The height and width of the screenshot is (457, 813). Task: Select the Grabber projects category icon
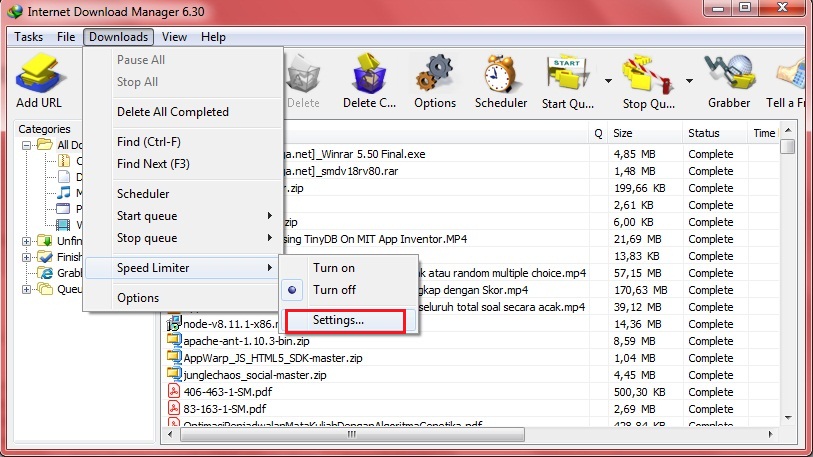point(45,273)
